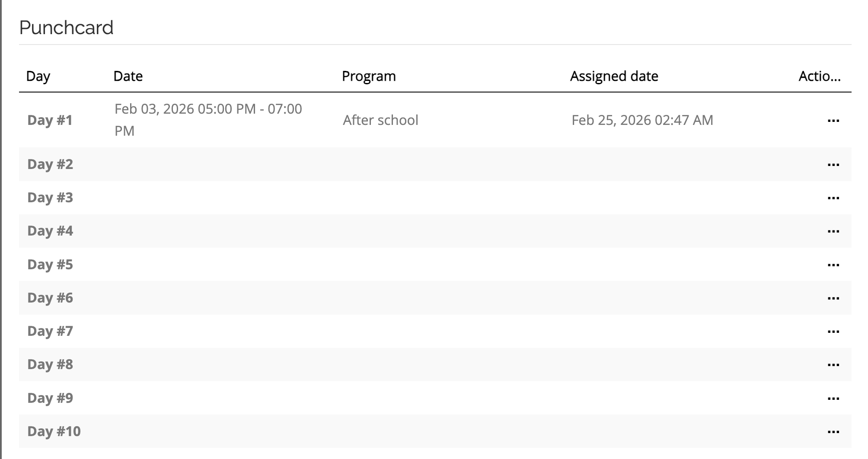The width and height of the screenshot is (868, 459).
Task: Click the actions dots for Day #7
Action: [833, 331]
